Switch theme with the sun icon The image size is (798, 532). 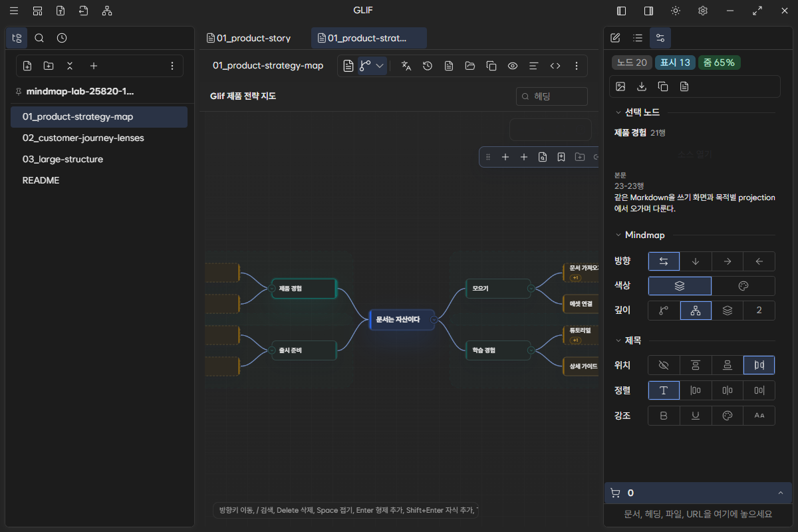[676, 11]
